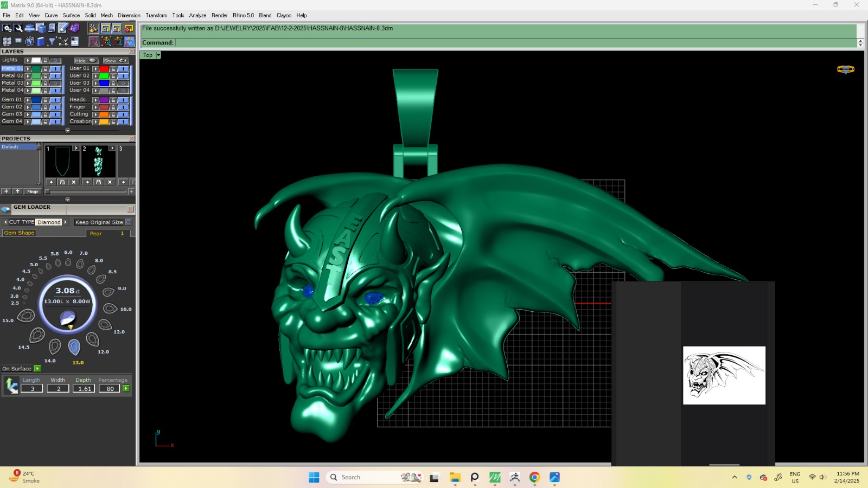Advance Cut Type with the right arrow
This screenshot has height=488, width=868.
pyautogui.click(x=66, y=222)
